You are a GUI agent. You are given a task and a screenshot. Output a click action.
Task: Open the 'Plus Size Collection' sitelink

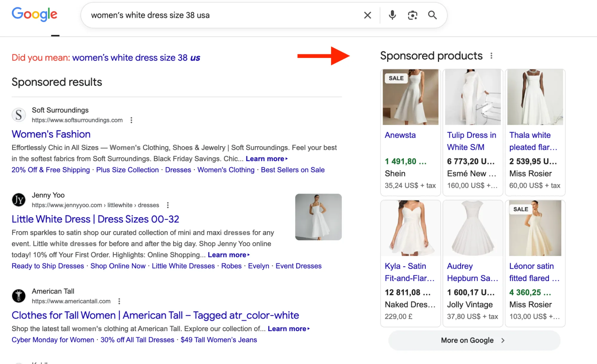click(x=127, y=169)
